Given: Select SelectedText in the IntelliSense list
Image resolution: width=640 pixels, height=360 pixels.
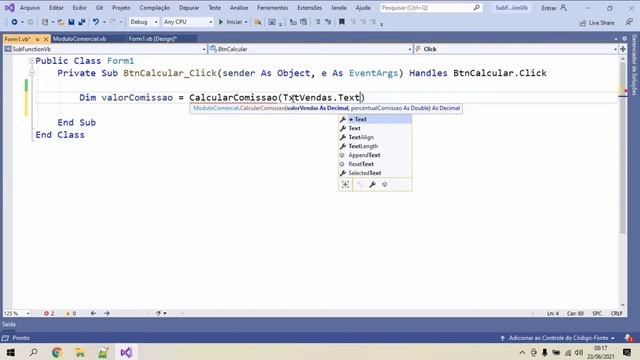Looking at the screenshot, I should [375, 173].
